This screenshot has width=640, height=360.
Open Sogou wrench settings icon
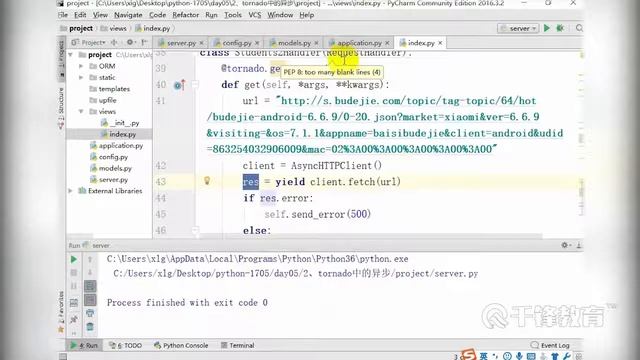coord(567,356)
